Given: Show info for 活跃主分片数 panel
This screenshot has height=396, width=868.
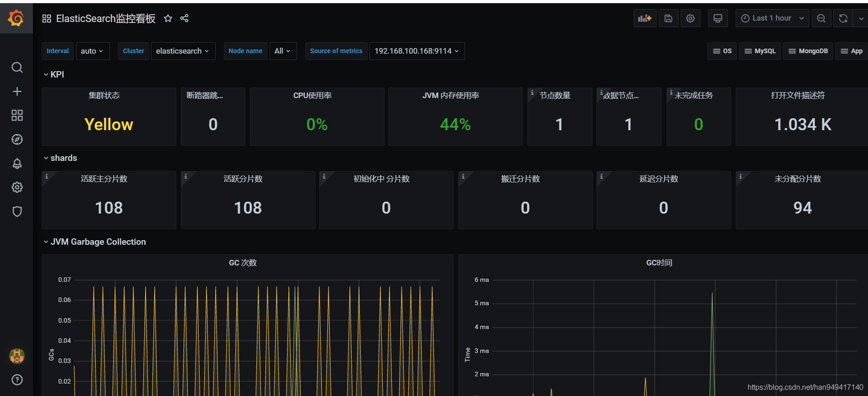Looking at the screenshot, I should (x=46, y=176).
